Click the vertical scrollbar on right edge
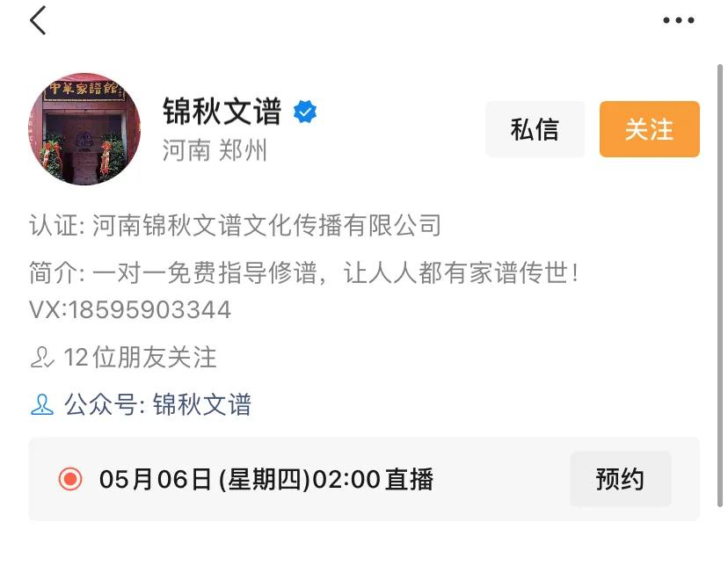728x573 pixels. pos(719,286)
